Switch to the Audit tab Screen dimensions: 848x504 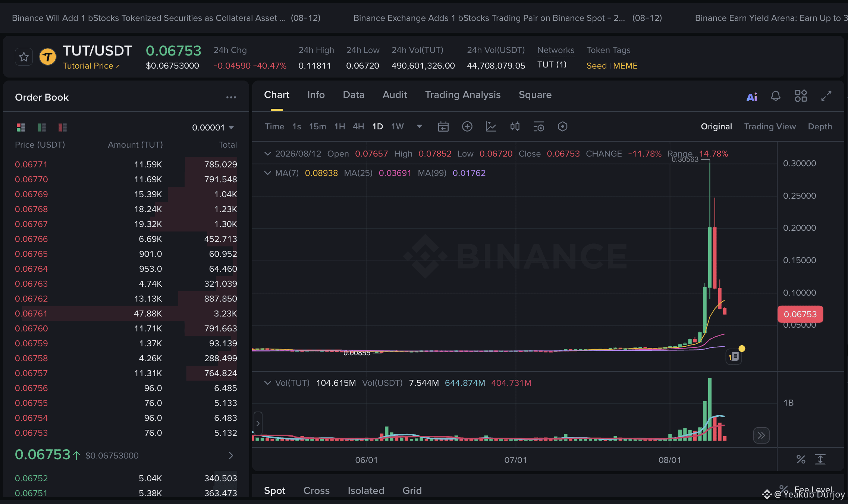click(x=395, y=95)
